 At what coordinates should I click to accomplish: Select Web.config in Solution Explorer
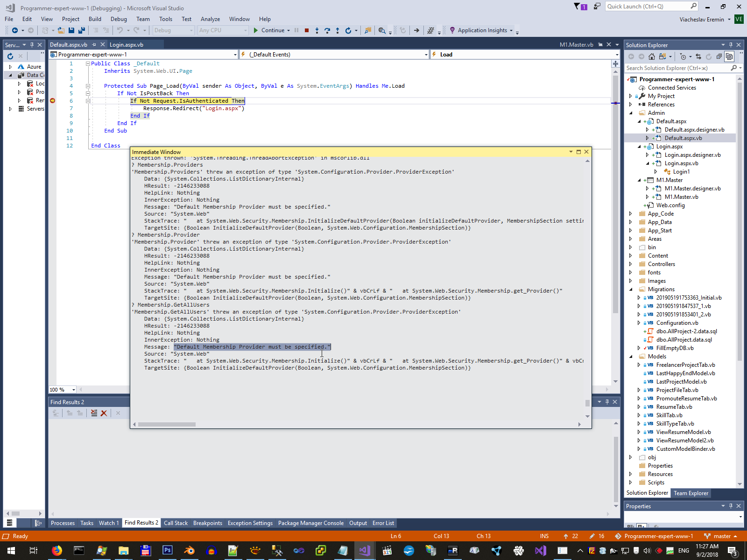click(670, 205)
